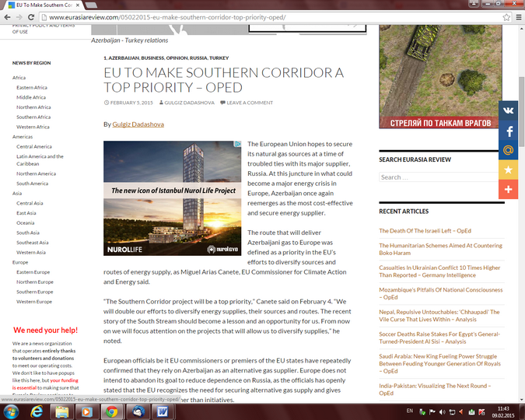Viewport: 525px width, 420px height.
Task: Click the page vertical scrollbar thumb
Action: 521,111
